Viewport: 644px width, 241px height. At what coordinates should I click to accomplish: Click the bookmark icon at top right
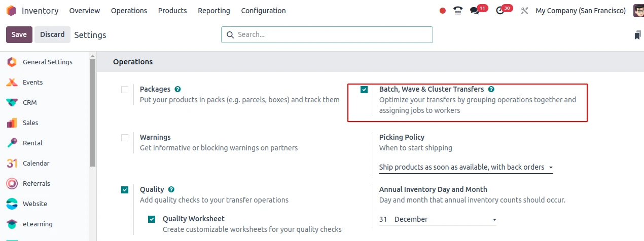click(x=637, y=35)
